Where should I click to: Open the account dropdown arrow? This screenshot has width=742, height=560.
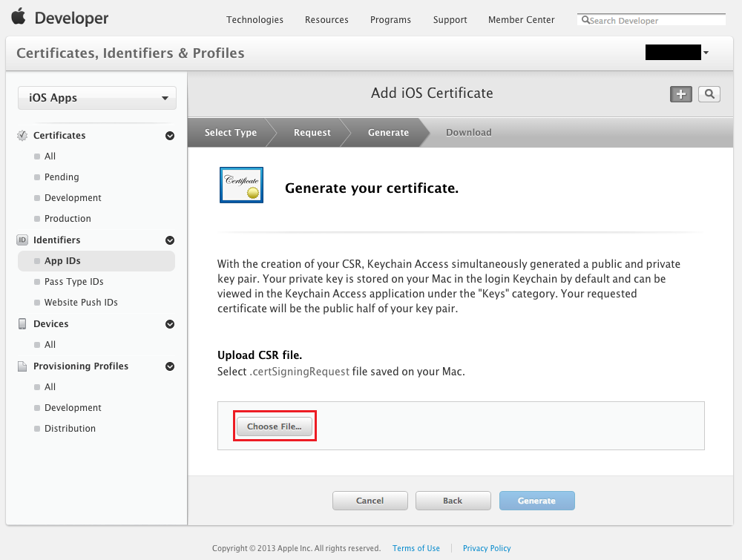[x=706, y=53]
